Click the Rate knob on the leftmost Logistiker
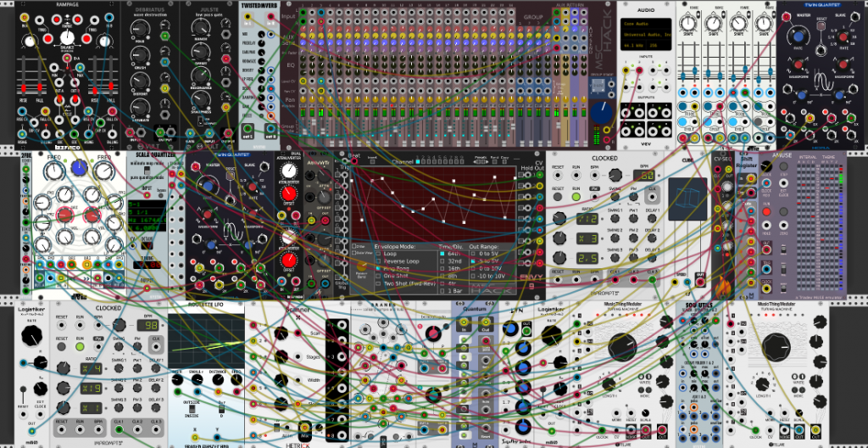The width and height of the screenshot is (868, 448). pyautogui.click(x=31, y=336)
